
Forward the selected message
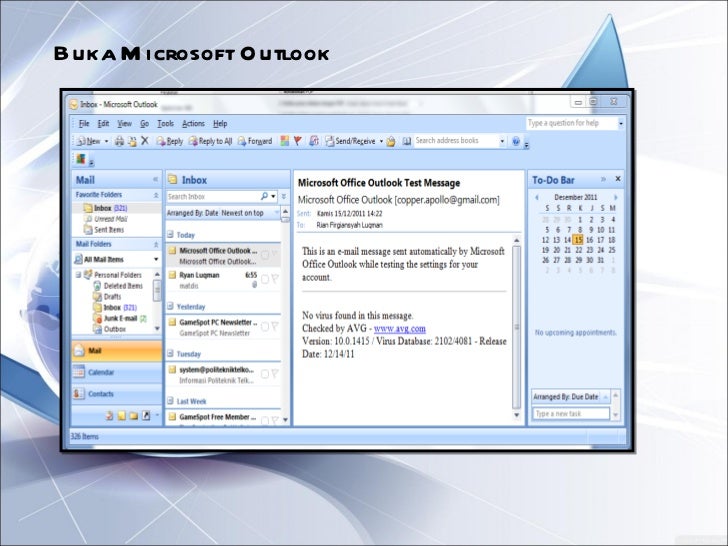255,141
